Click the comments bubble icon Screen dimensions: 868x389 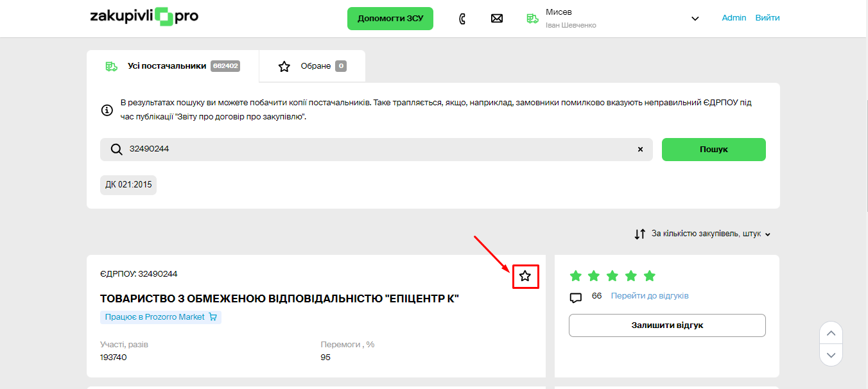(576, 297)
